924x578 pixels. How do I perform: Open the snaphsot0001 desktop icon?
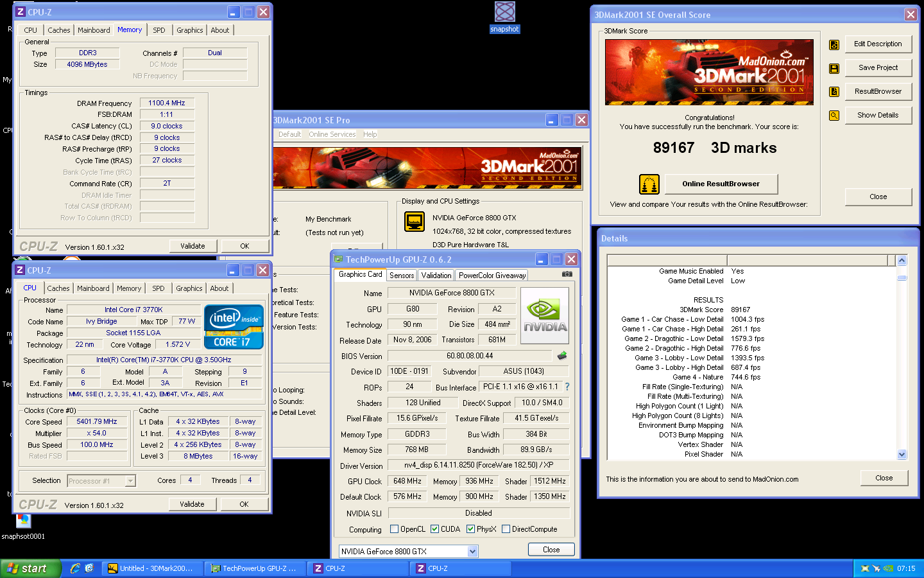click(x=23, y=527)
